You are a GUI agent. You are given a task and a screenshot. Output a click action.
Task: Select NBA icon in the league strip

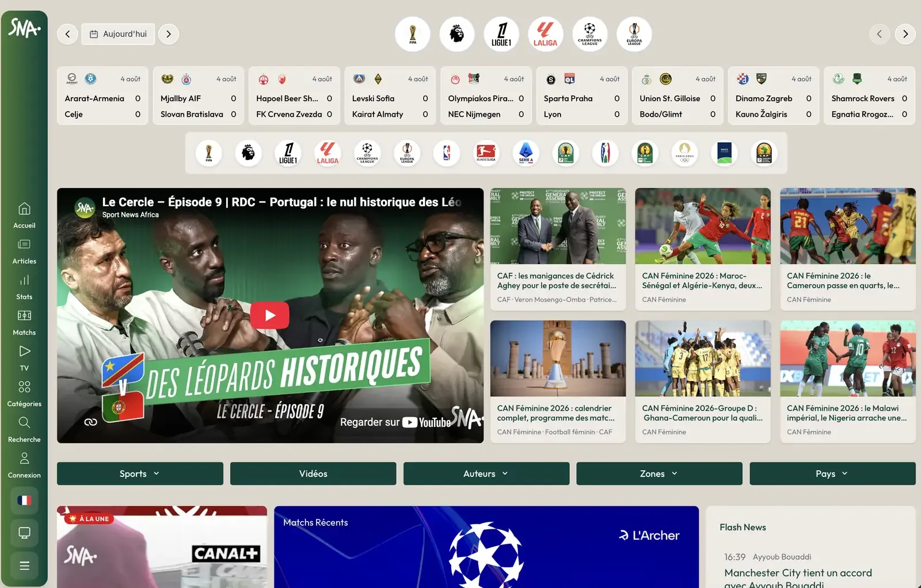point(447,153)
